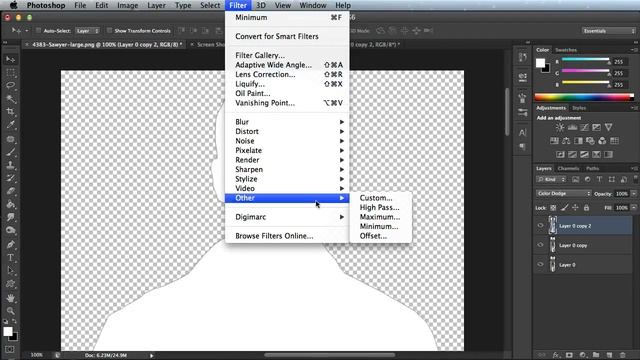Switch to the Channels tab

pyautogui.click(x=568, y=168)
